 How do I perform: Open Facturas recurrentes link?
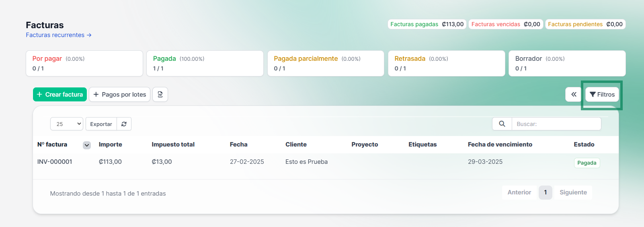[59, 35]
